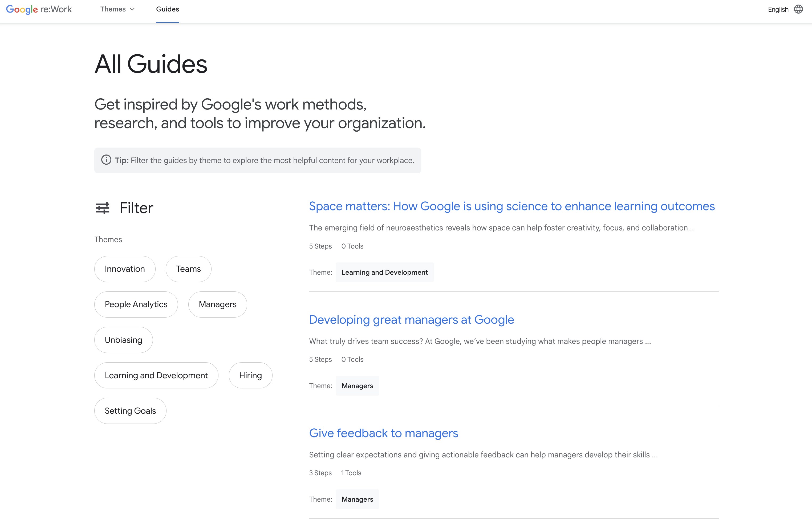Open the Space matters guide link
This screenshot has width=812, height=528.
pyautogui.click(x=512, y=206)
